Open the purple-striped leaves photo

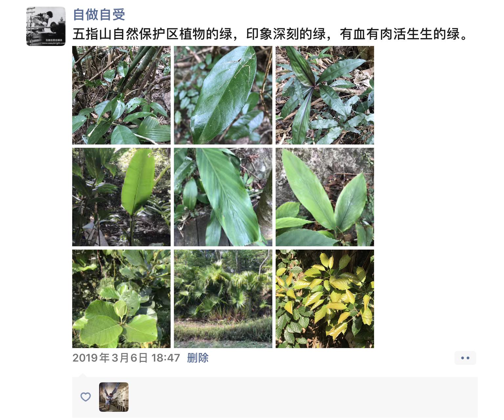(325, 95)
